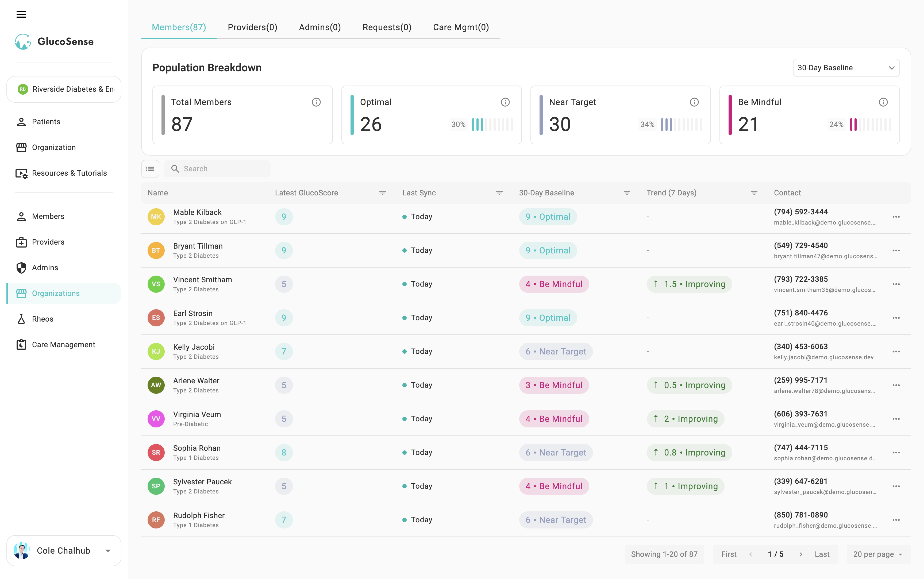Screen dimensions: 924x579
Task: Go to next page arrow
Action: 801,554
